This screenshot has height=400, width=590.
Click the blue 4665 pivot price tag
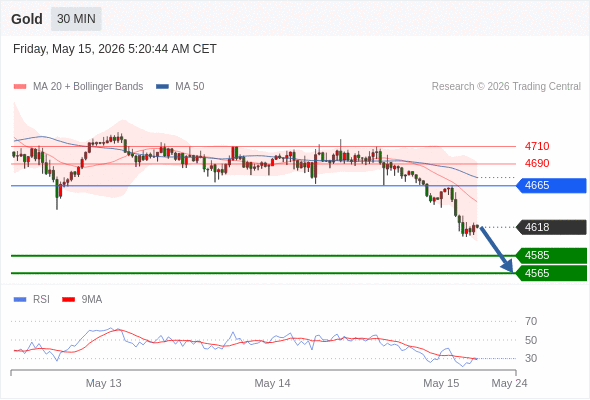[x=552, y=186]
